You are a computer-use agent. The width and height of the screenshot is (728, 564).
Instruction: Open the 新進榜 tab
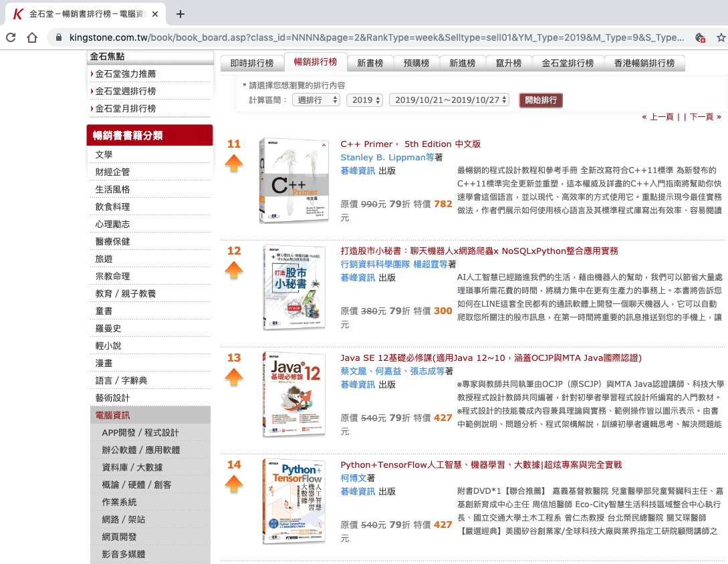point(463,63)
